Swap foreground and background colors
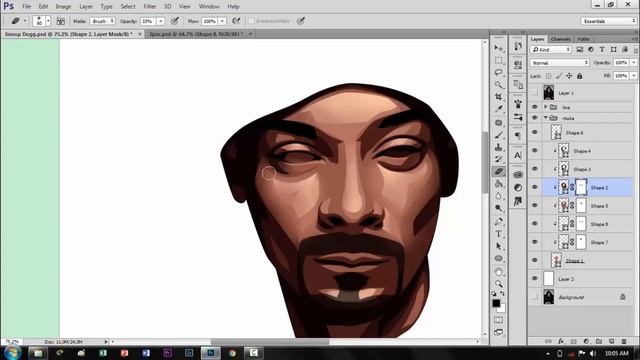This screenshot has width=640, height=360. click(502, 293)
